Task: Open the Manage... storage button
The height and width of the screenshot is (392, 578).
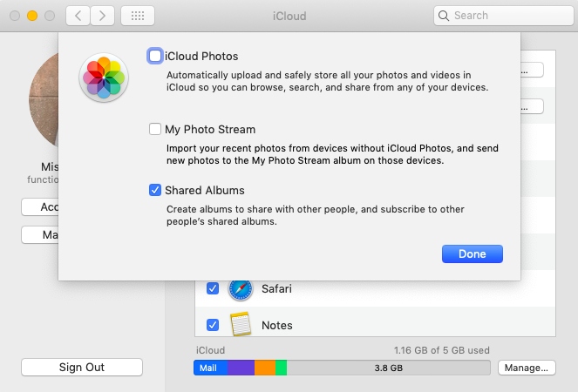Action: [527, 368]
